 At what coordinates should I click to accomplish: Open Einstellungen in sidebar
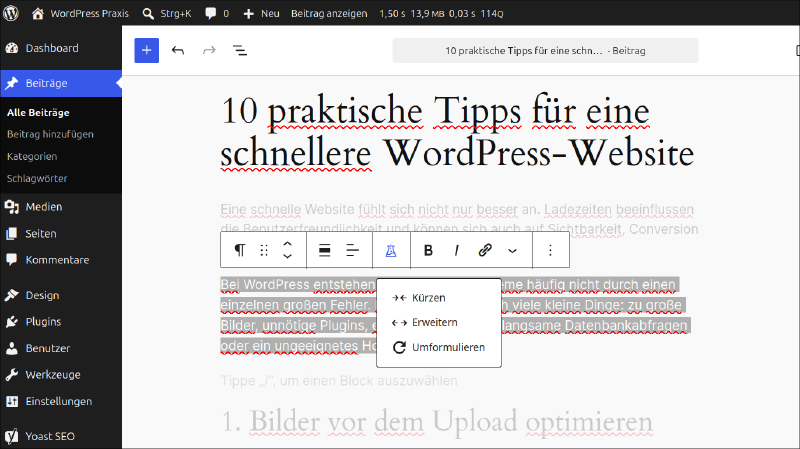61,401
